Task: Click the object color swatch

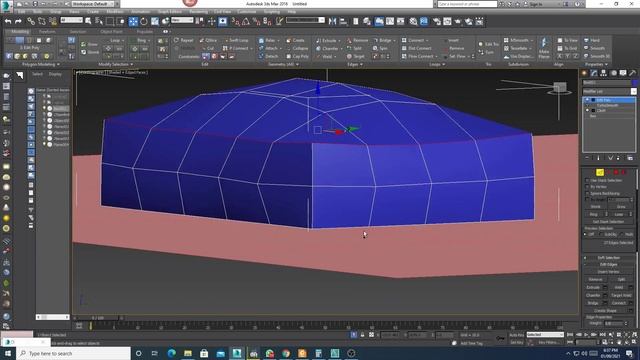Action: pyautogui.click(x=635, y=82)
